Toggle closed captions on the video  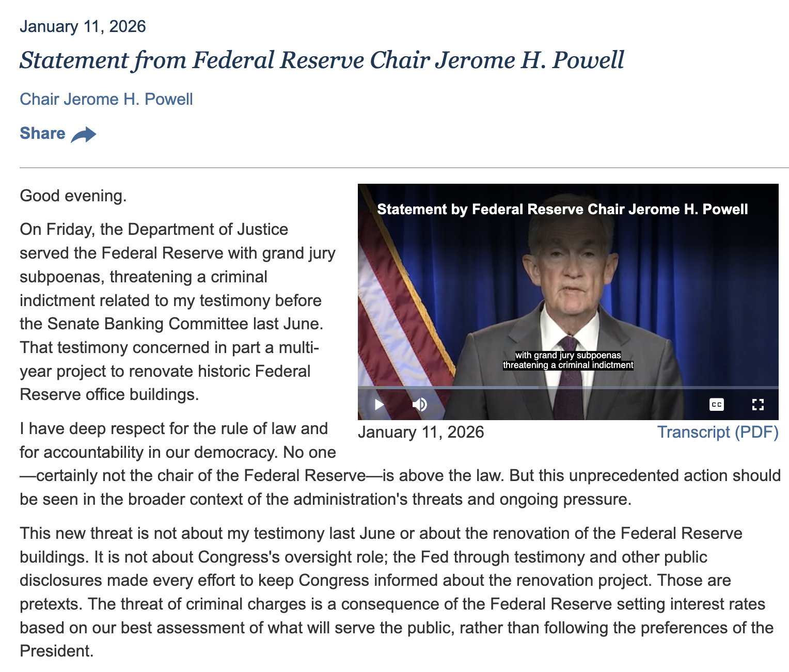coord(716,404)
